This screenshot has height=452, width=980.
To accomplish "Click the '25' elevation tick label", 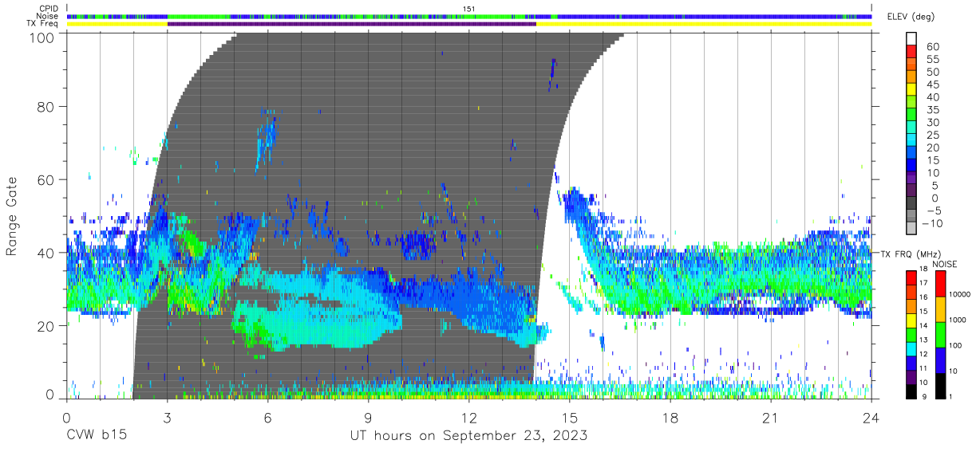I will click(935, 135).
